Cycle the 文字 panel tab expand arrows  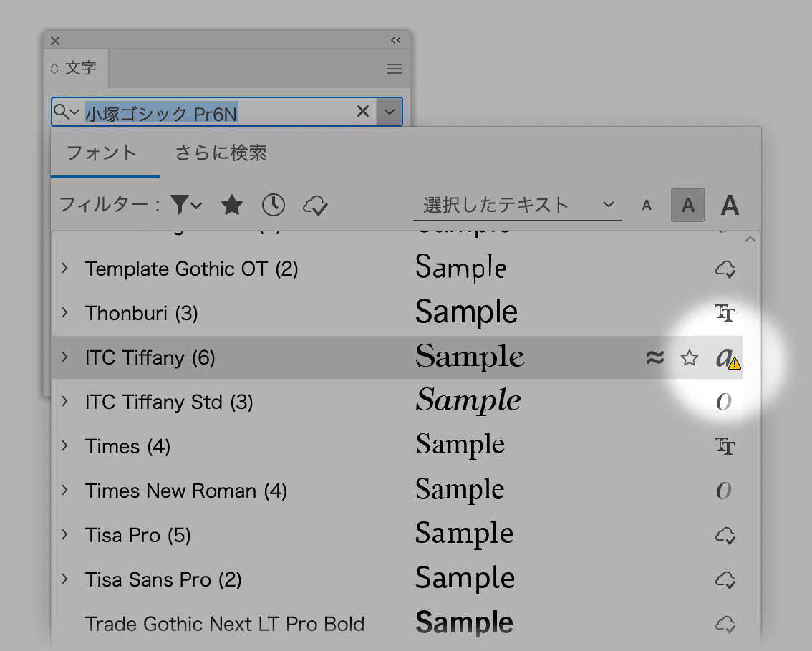54,68
